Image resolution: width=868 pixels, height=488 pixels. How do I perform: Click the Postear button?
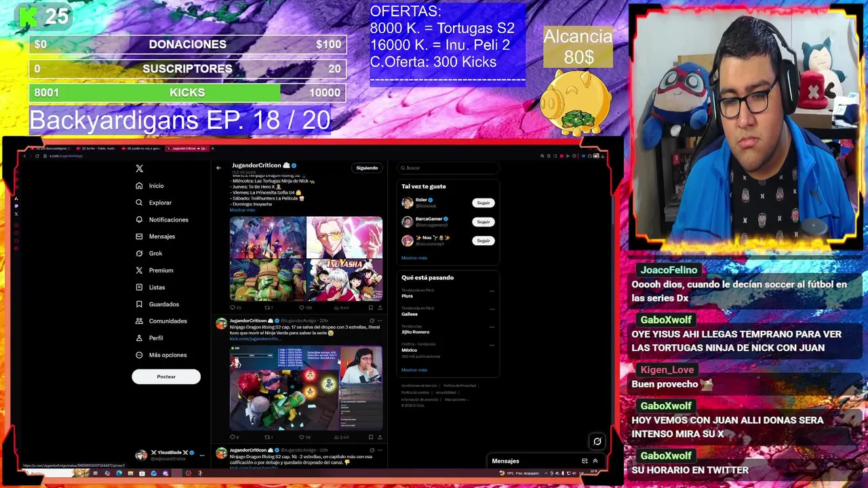pyautogui.click(x=166, y=377)
